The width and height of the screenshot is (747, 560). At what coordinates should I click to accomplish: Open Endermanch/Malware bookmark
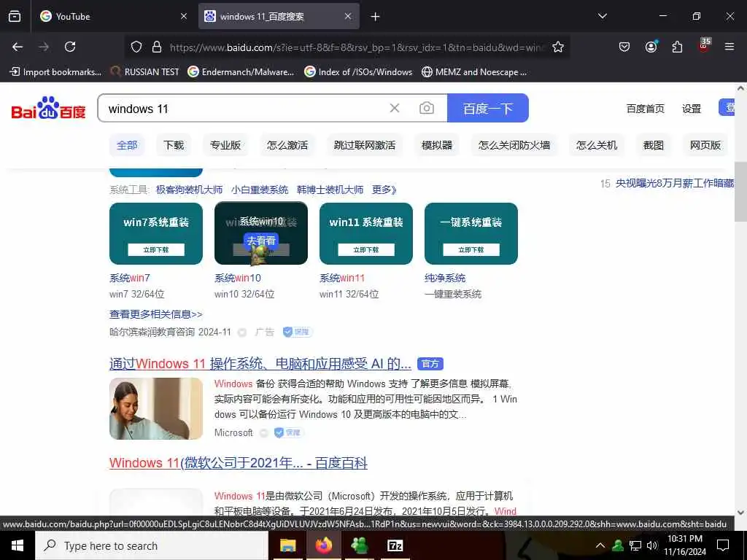[241, 72]
